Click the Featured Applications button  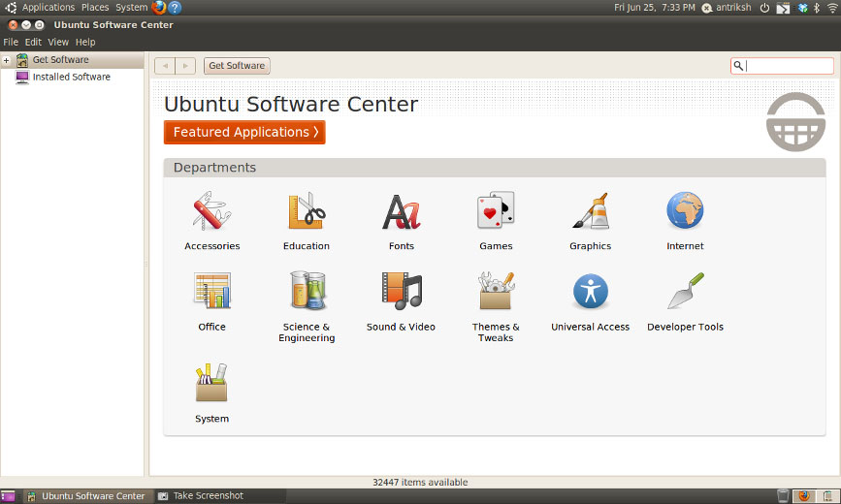pyautogui.click(x=244, y=133)
